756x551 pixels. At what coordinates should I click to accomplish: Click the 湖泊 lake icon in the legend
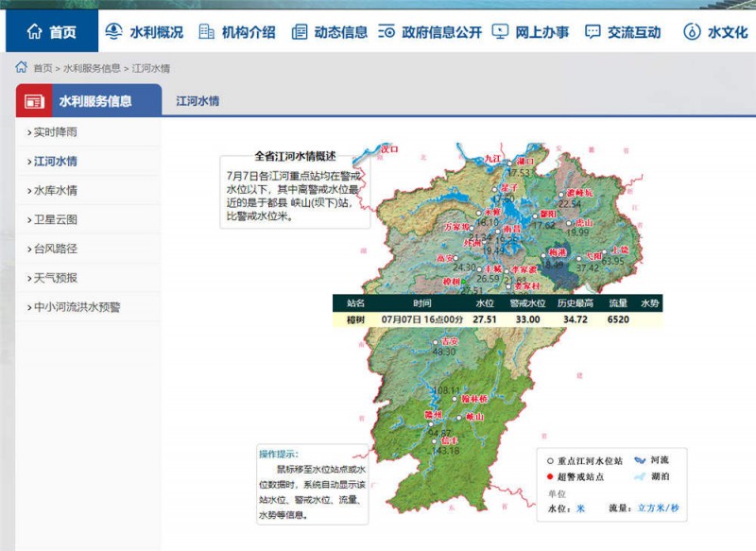tap(640, 476)
